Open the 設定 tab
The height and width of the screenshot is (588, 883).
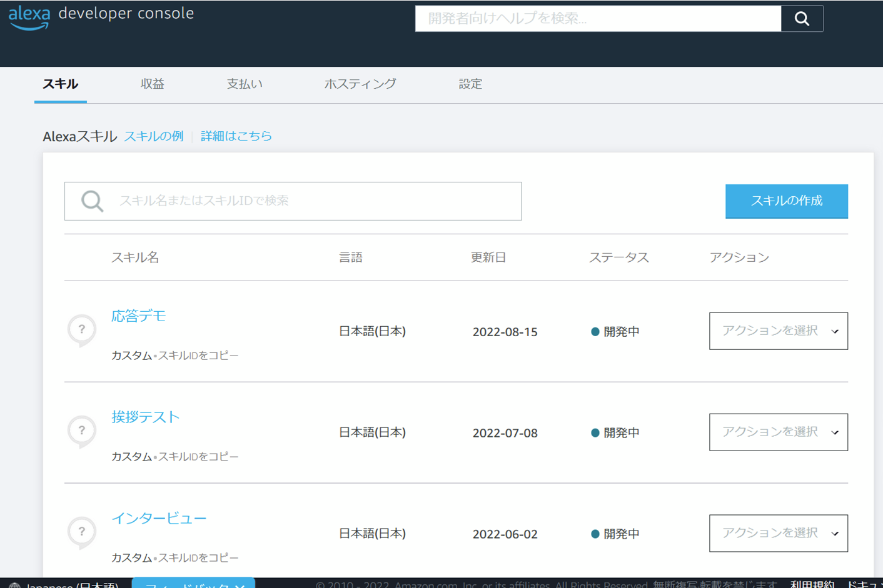click(470, 84)
